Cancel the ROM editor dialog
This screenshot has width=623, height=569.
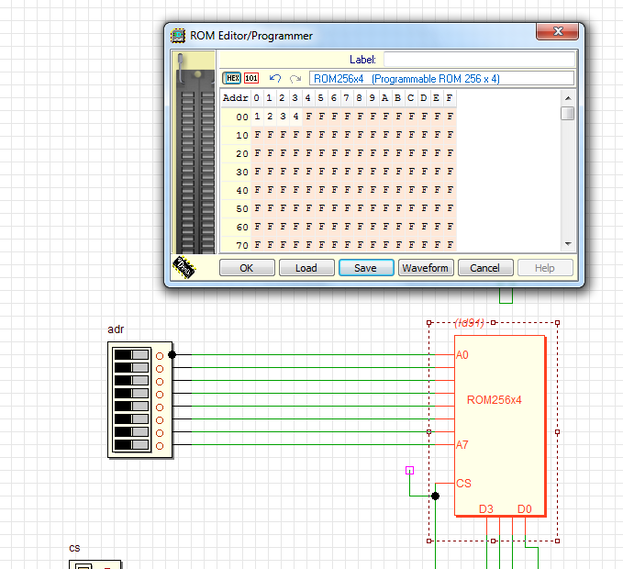point(485,268)
